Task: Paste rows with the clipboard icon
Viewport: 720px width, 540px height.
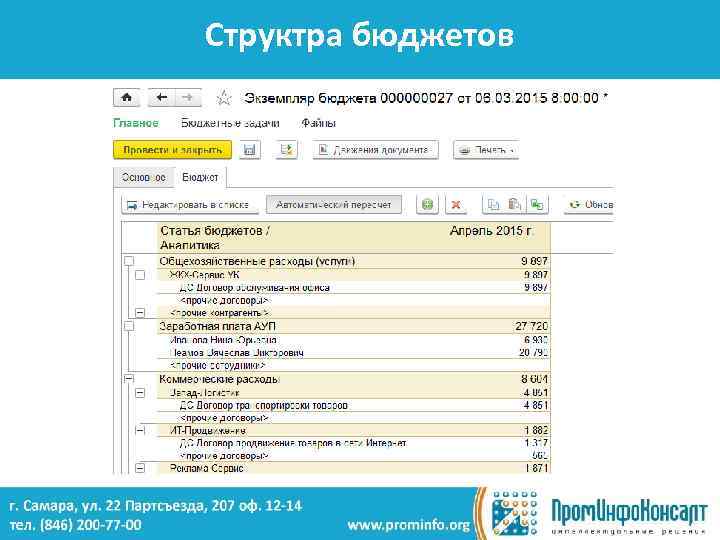Action: click(x=515, y=204)
